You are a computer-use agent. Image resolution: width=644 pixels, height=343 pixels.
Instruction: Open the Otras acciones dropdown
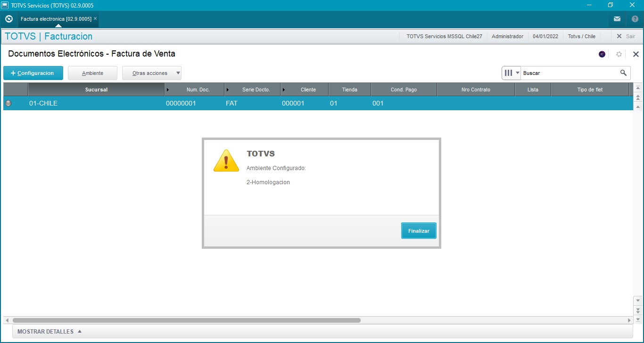(152, 73)
